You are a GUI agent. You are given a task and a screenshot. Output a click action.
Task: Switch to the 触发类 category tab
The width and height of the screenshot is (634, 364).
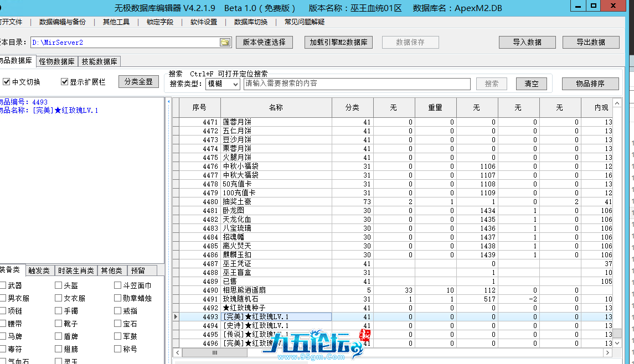[39, 271]
